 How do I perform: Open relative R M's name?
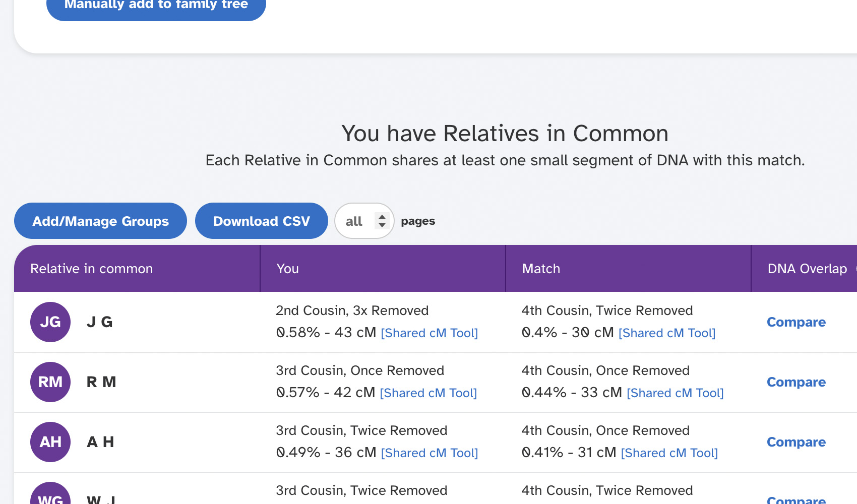101,382
